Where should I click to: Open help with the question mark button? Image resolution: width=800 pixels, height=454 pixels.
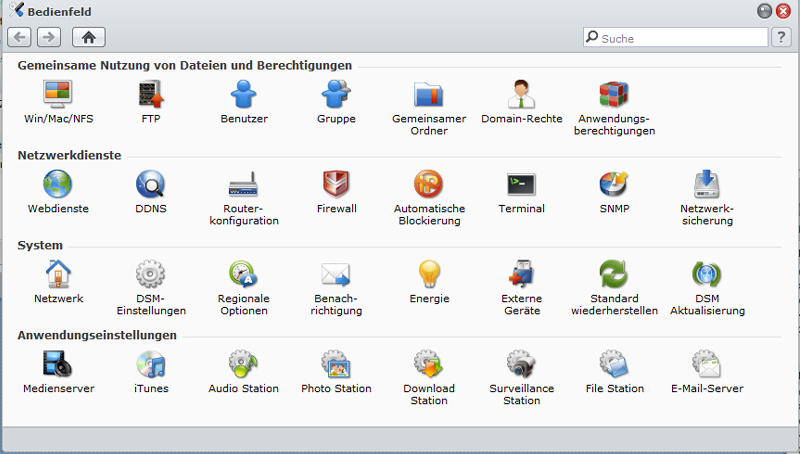point(781,37)
